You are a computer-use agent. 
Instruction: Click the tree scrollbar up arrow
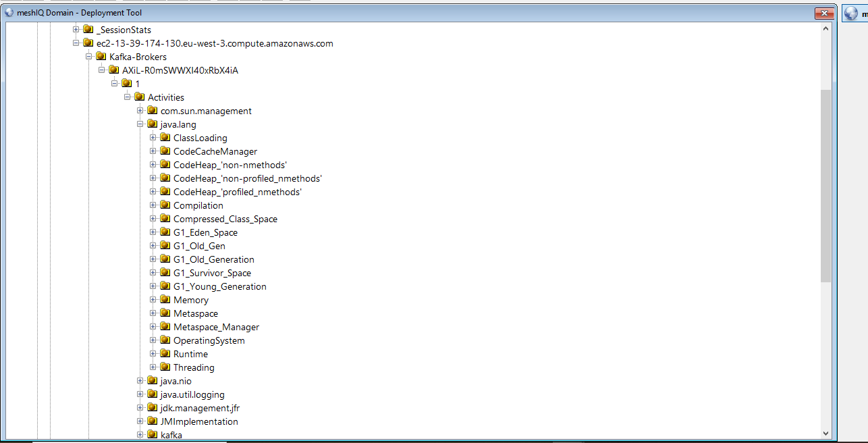pos(826,28)
